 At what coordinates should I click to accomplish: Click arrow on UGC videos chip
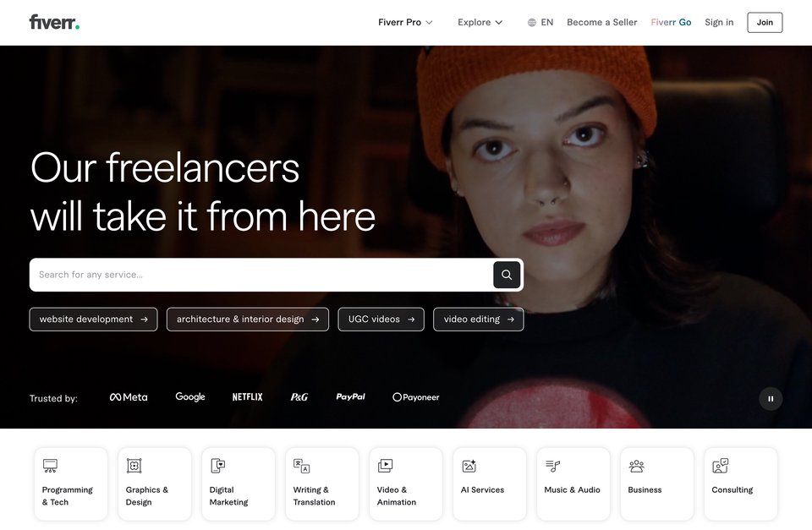[411, 320]
